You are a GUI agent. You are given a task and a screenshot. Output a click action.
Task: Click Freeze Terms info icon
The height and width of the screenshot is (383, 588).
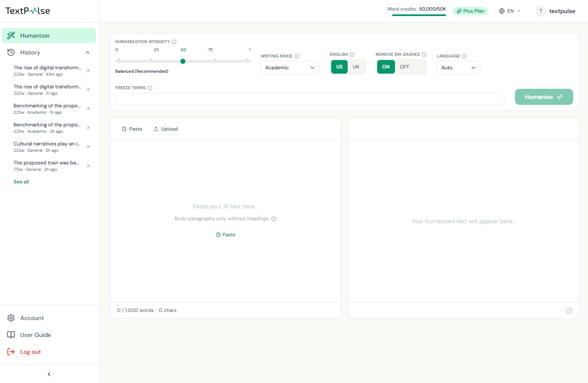point(150,88)
